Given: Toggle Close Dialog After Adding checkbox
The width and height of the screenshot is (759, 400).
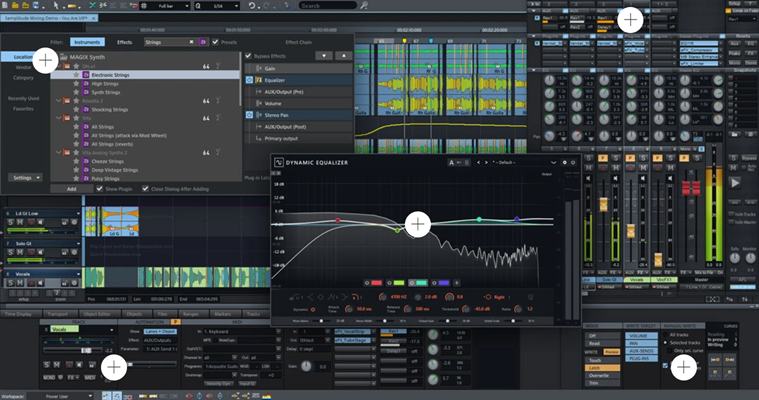Looking at the screenshot, I should [x=145, y=188].
